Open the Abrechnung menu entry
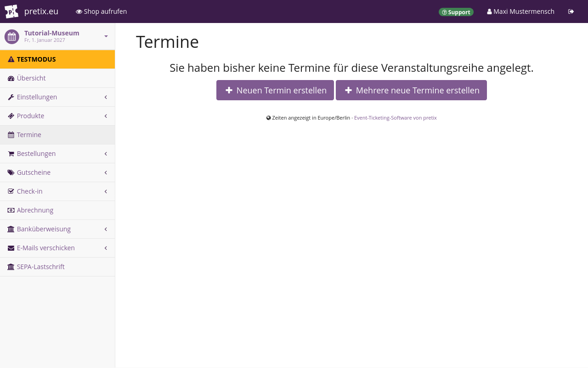Image resolution: width=588 pixels, height=368 pixels. [x=57, y=210]
